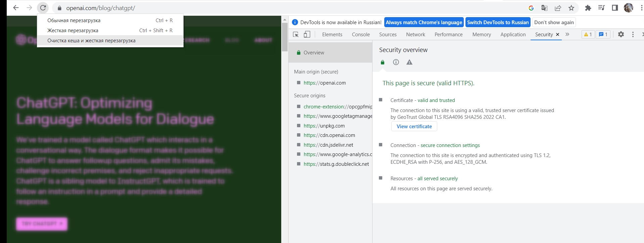Image resolution: width=644 pixels, height=243 pixels.
Task: Click the green lock icon in Security overview
Action: pyautogui.click(x=382, y=62)
